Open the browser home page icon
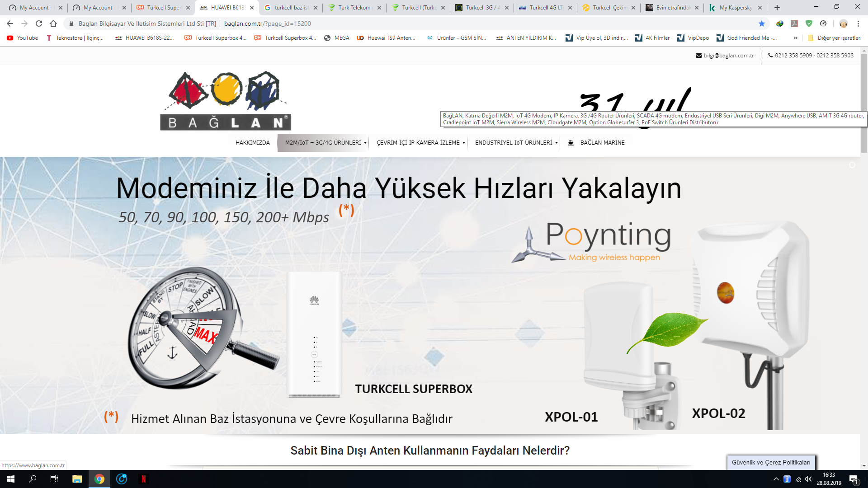Screen dimensions: 868x488 coord(53,23)
